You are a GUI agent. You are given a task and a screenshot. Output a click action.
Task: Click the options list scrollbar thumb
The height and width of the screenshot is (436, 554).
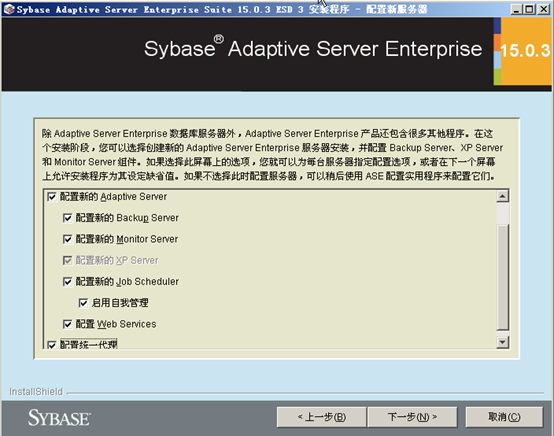[x=502, y=277]
